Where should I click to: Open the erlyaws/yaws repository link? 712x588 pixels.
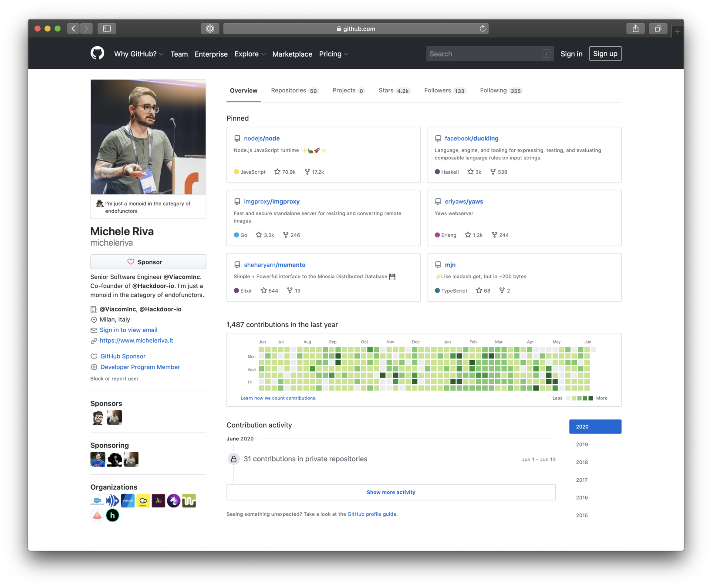click(464, 202)
